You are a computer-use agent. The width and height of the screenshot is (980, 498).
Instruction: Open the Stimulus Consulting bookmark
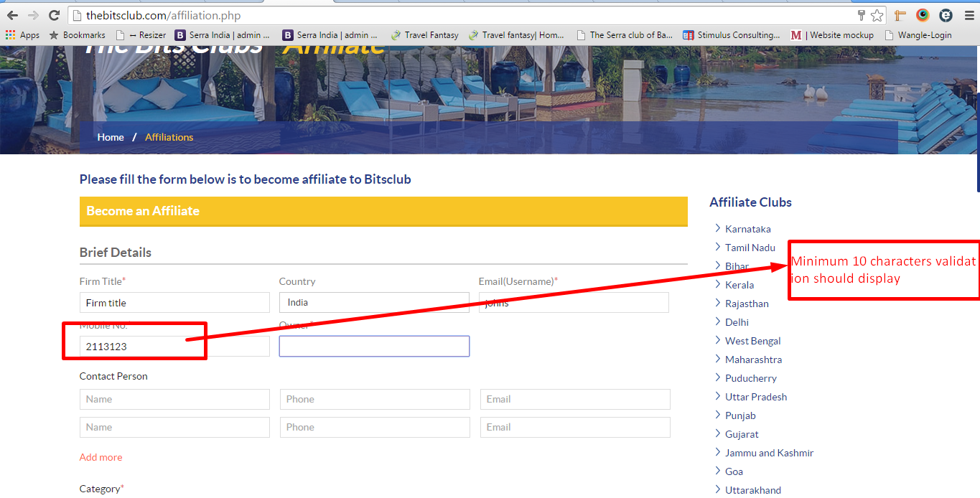pos(731,35)
